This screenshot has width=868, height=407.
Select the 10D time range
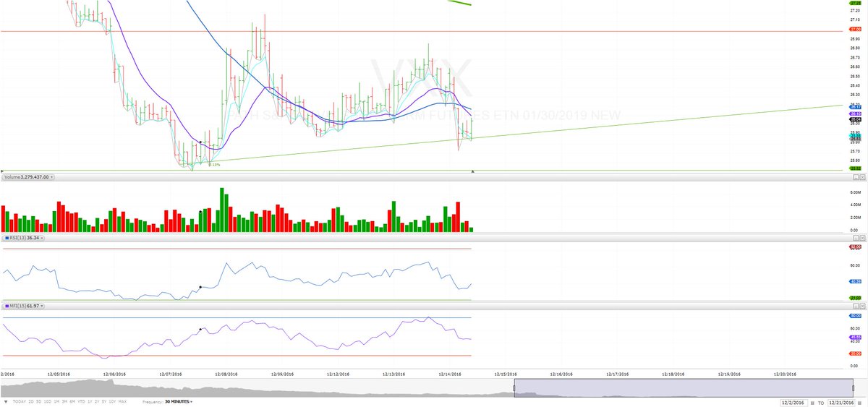click(48, 401)
